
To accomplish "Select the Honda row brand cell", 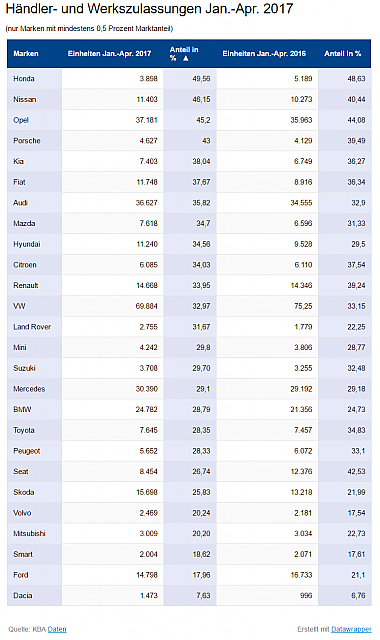I will pos(34,78).
